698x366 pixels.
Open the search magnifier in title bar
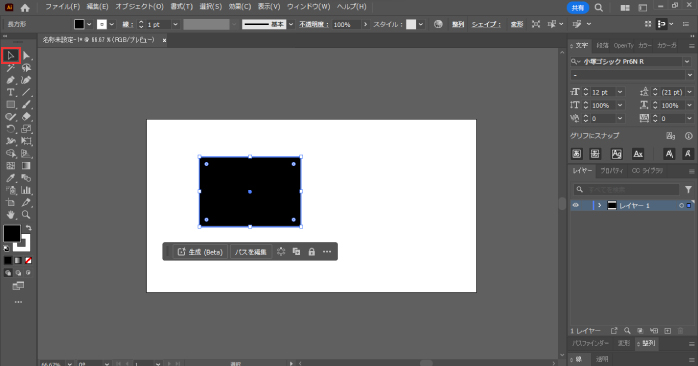tap(599, 8)
